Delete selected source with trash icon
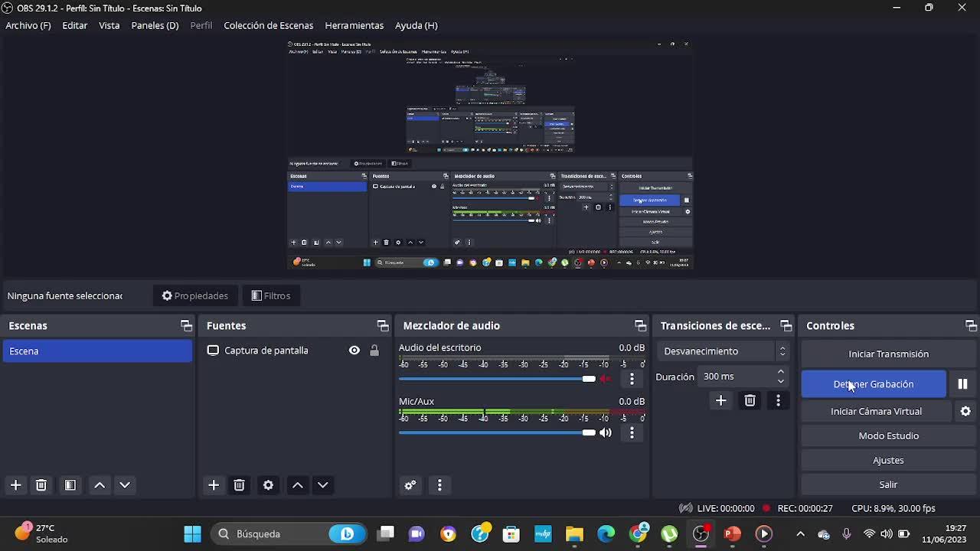Image resolution: width=980 pixels, height=551 pixels. [239, 485]
